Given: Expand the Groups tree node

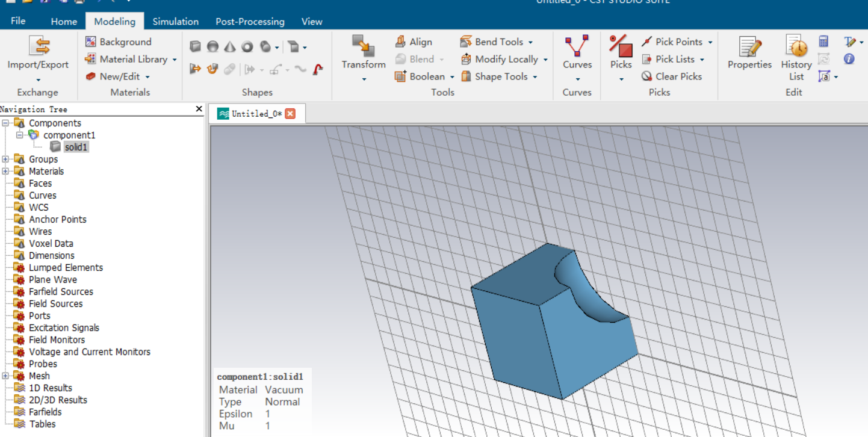Looking at the screenshot, I should (x=5, y=159).
